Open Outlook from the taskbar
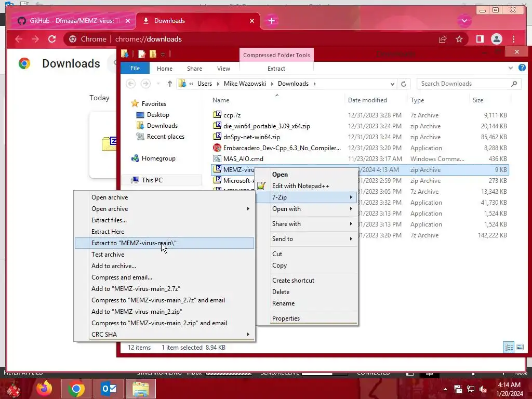The width and height of the screenshot is (532, 399). 109,389
